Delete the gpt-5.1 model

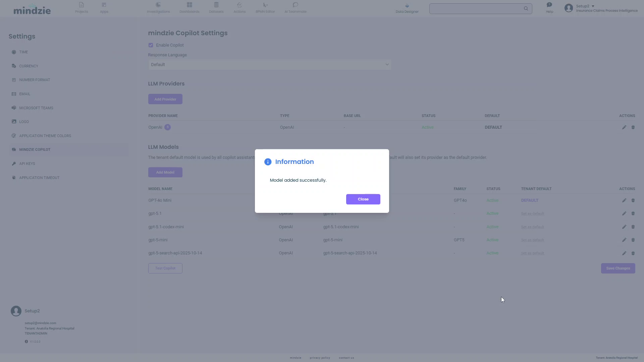point(633,214)
